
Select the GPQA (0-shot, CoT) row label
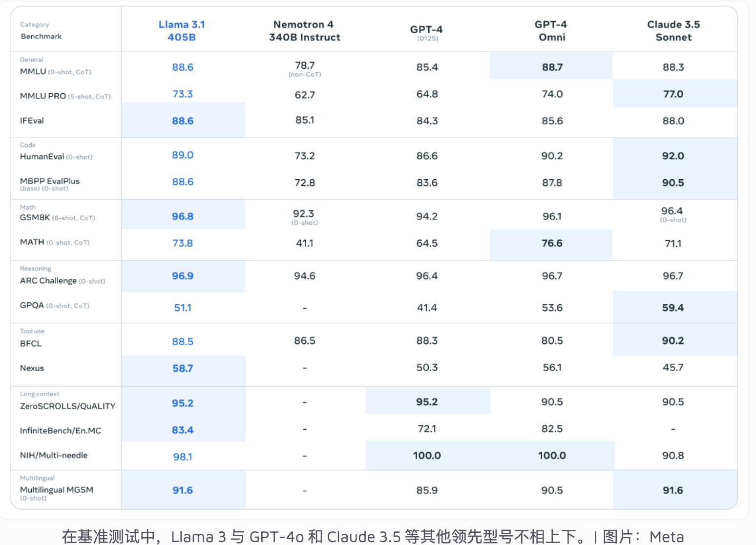coord(55,305)
